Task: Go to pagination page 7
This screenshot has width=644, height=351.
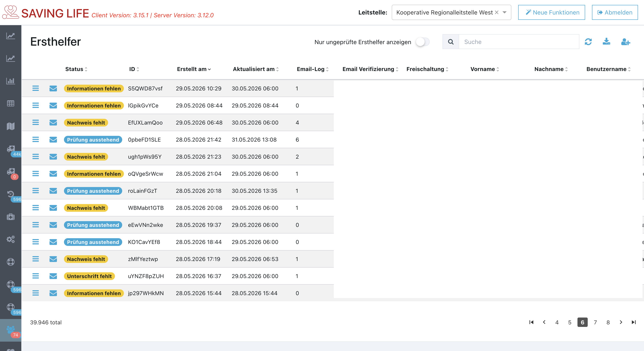Action: [x=595, y=322]
